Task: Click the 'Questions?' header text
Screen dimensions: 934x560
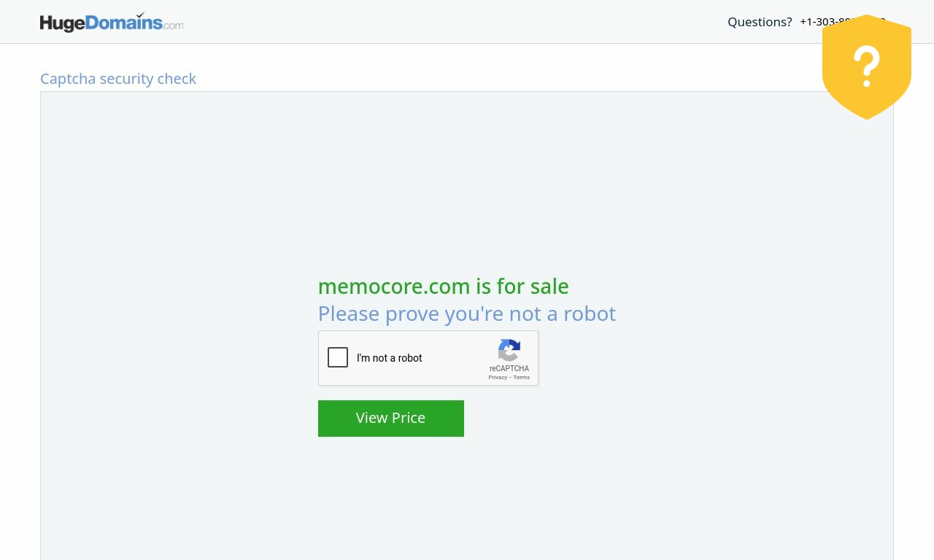Action: pos(760,22)
